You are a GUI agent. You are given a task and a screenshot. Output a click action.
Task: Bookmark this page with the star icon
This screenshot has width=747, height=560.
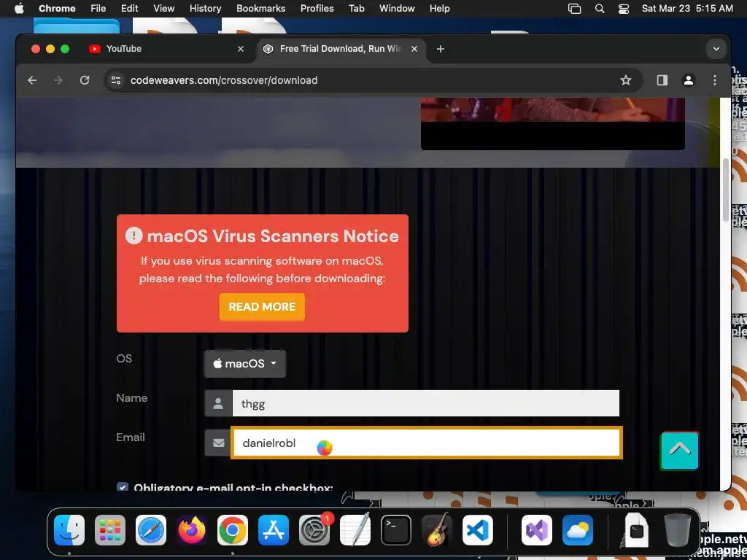[625, 80]
